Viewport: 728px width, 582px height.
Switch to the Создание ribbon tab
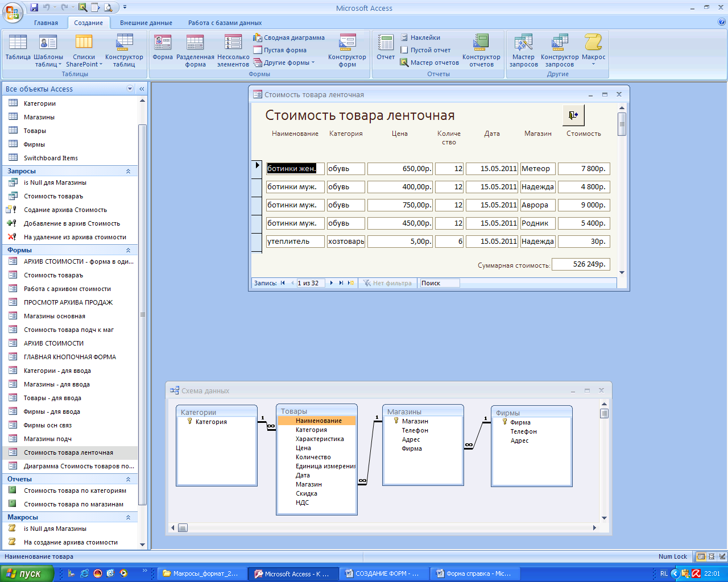click(x=88, y=23)
